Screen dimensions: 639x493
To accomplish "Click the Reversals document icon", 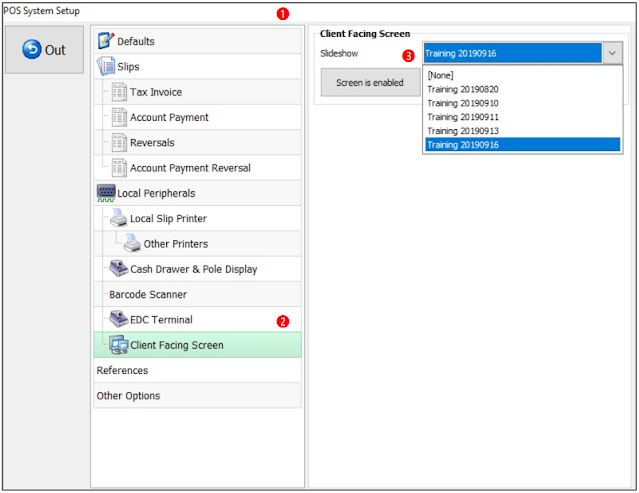I will 119,143.
